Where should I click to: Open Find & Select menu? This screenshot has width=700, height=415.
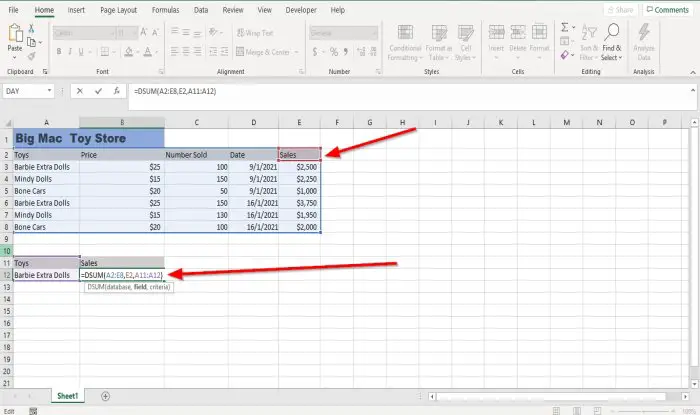(x=612, y=43)
